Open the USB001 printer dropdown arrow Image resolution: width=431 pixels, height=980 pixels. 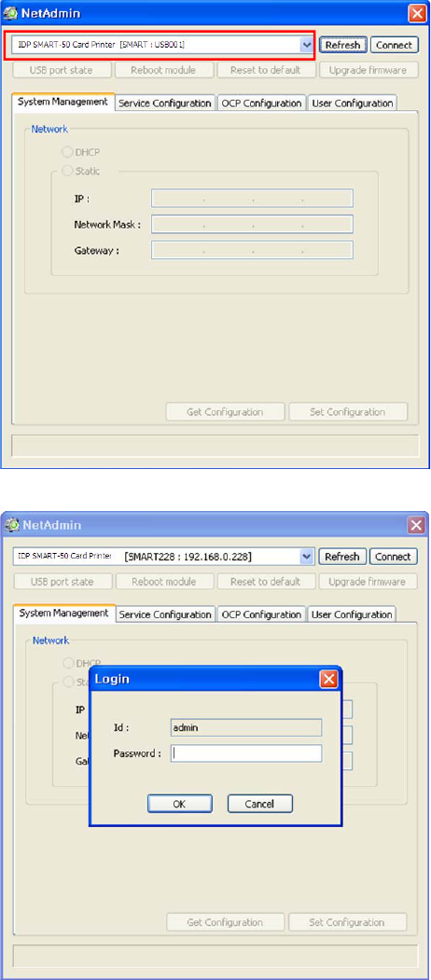coord(306,45)
